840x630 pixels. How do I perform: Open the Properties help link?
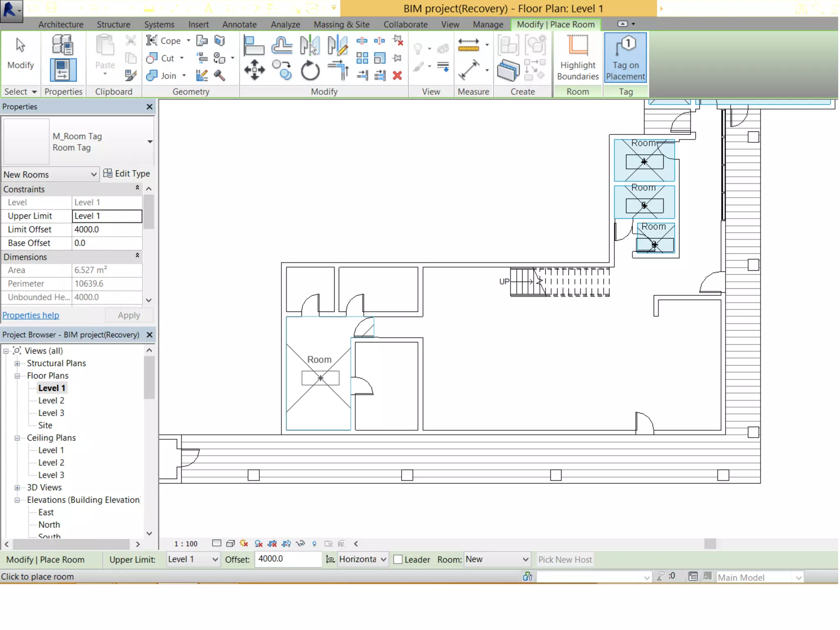[31, 315]
